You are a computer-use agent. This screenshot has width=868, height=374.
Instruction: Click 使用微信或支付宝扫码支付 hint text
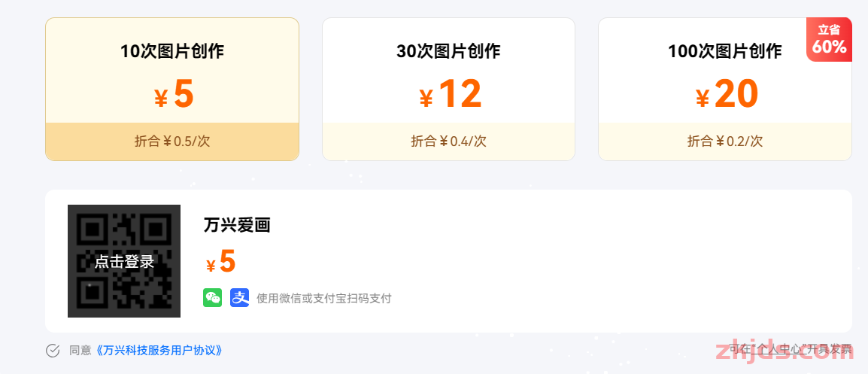[x=324, y=299]
